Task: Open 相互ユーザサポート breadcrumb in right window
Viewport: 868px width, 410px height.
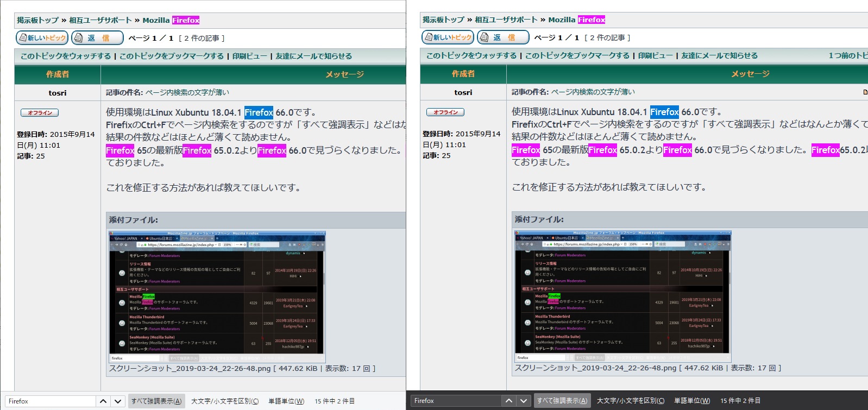Action: (x=506, y=20)
